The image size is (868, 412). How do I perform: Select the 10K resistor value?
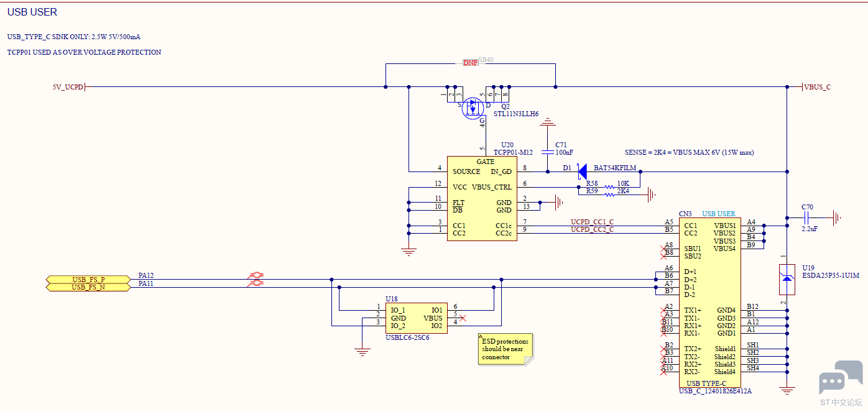[x=623, y=183]
